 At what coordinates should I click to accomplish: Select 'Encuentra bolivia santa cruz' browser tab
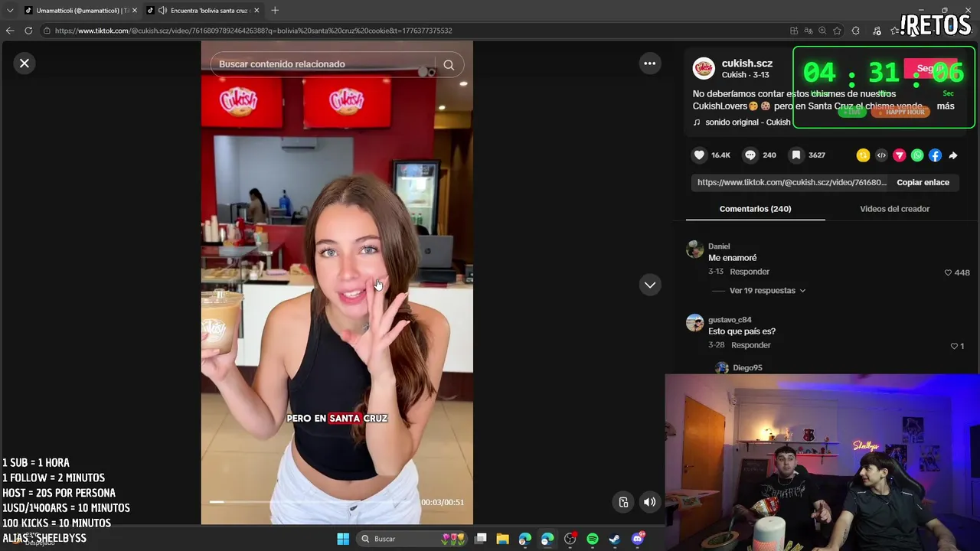coord(204,11)
